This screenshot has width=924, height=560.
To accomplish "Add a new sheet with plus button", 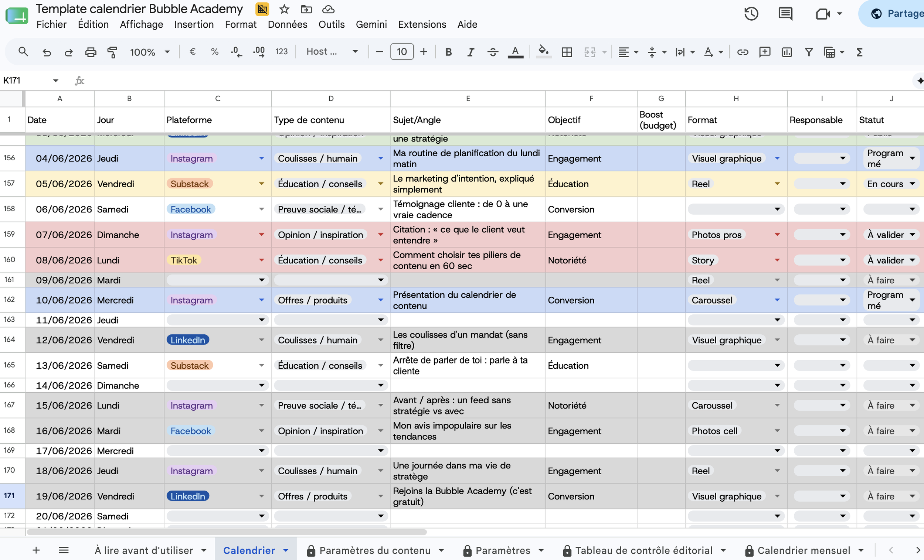I will (36, 550).
